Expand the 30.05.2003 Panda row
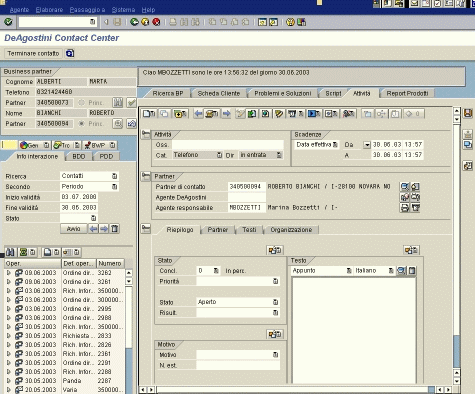The width and height of the screenshot is (475, 394). pos(9,381)
